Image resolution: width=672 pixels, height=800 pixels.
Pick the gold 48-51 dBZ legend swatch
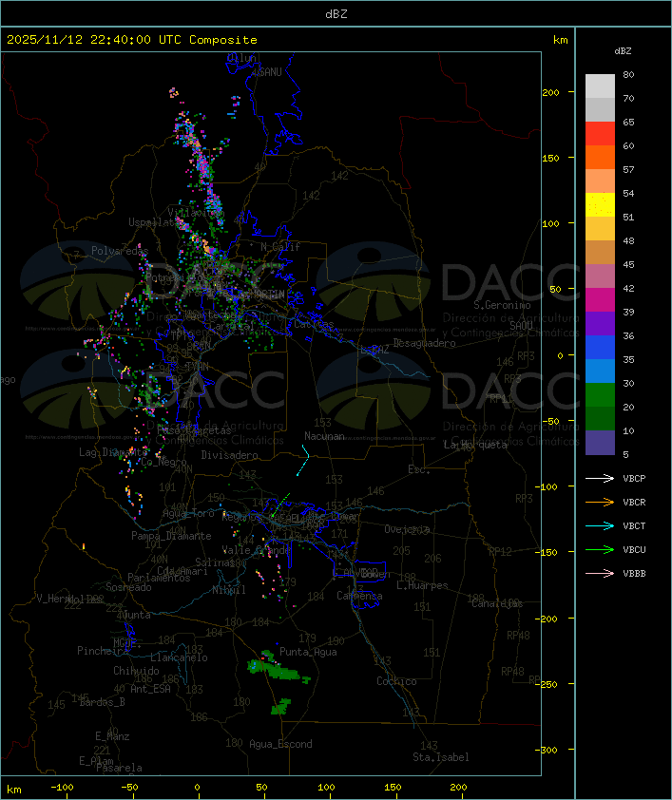coord(600,229)
